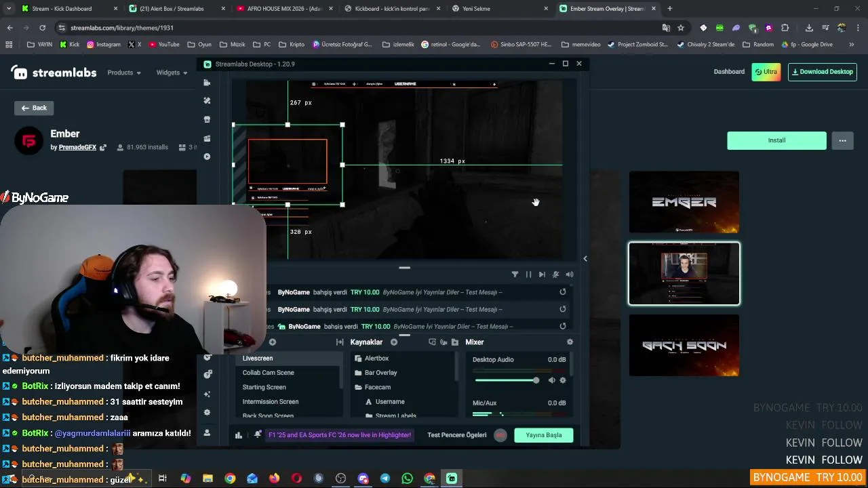Toggle the events volume speaker icon
Image resolution: width=868 pixels, height=488 pixels.
pyautogui.click(x=570, y=274)
